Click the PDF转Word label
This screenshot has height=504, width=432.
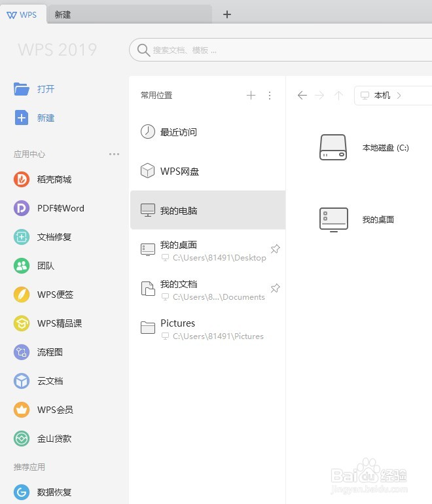pos(61,208)
